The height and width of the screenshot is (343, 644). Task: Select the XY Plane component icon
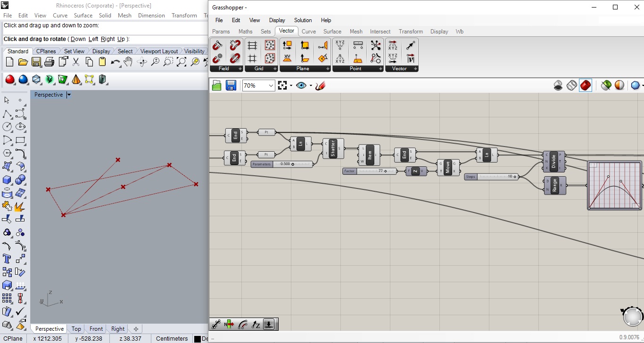287,58
